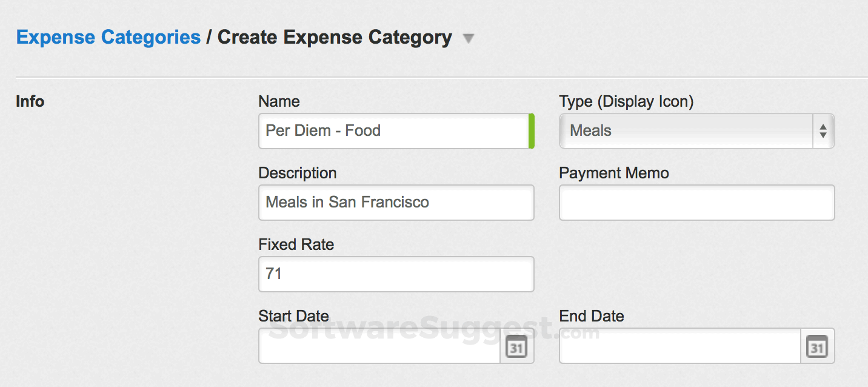Open the End Date calendar picker icon
The width and height of the screenshot is (868, 387).
click(x=817, y=348)
